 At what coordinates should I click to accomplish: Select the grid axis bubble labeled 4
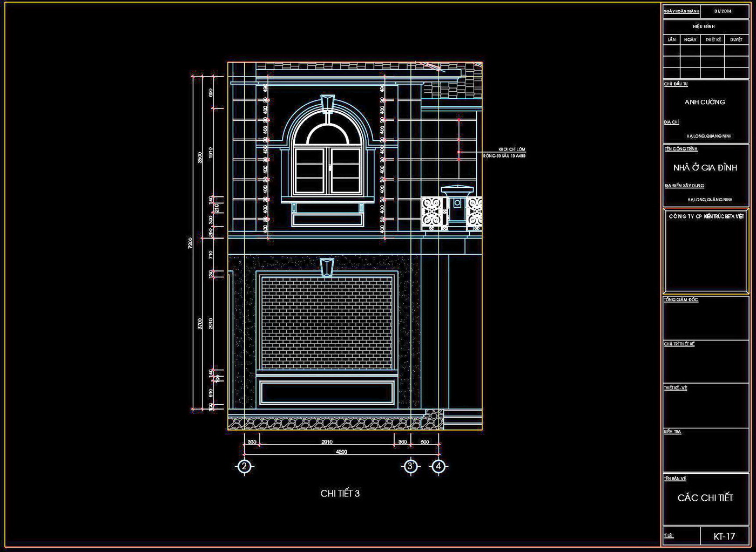(438, 466)
